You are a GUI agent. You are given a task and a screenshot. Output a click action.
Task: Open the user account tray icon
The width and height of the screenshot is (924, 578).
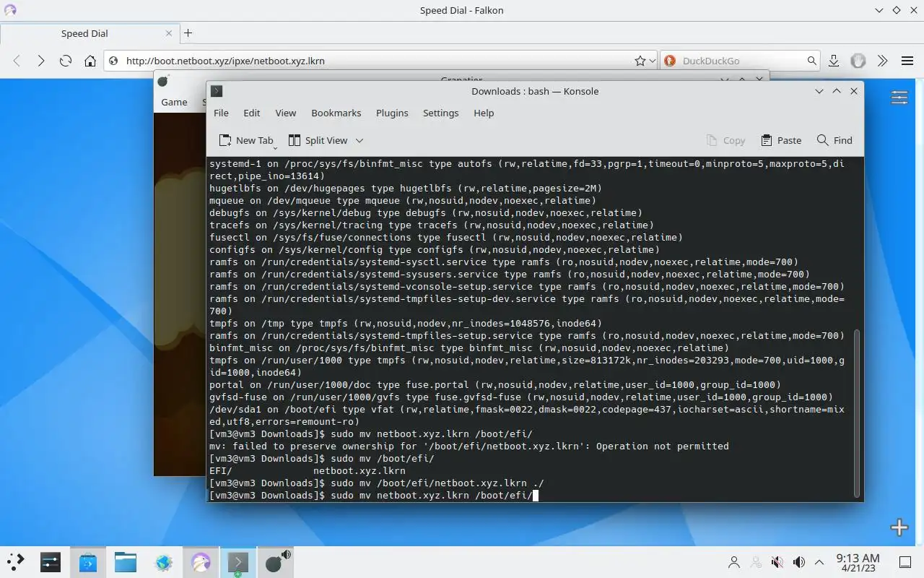click(x=734, y=562)
